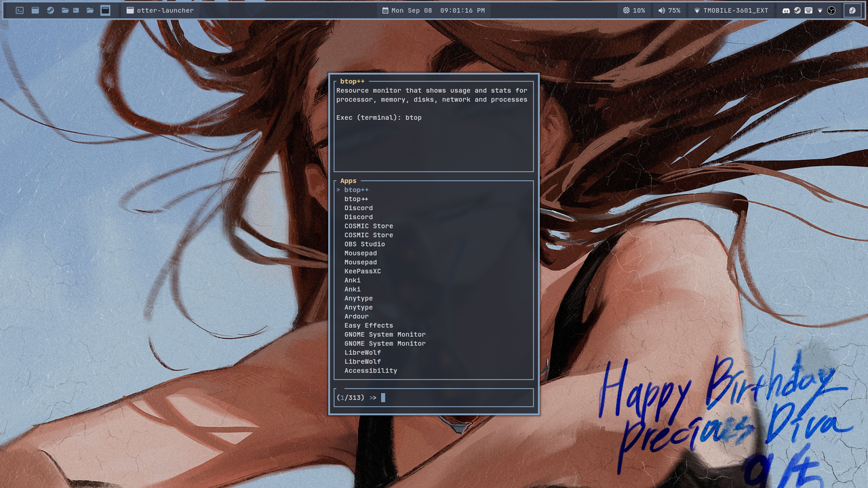Viewport: 868px width, 488px height.
Task: Adjust brightness via the 10% indicator
Action: tap(634, 10)
